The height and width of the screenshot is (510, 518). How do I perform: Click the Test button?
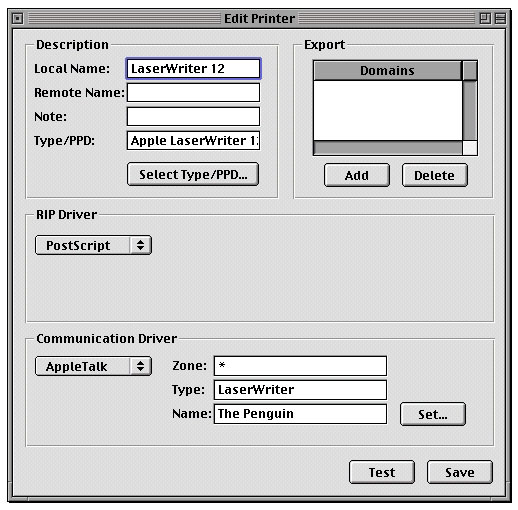382,472
